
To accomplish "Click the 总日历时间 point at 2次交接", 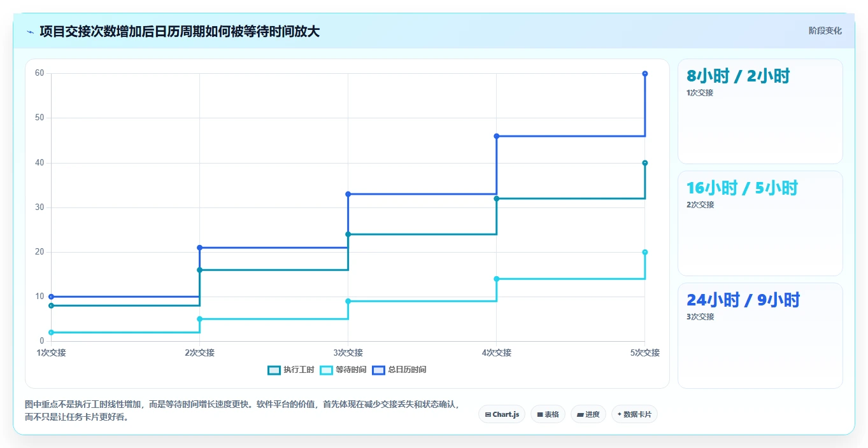I will (200, 248).
